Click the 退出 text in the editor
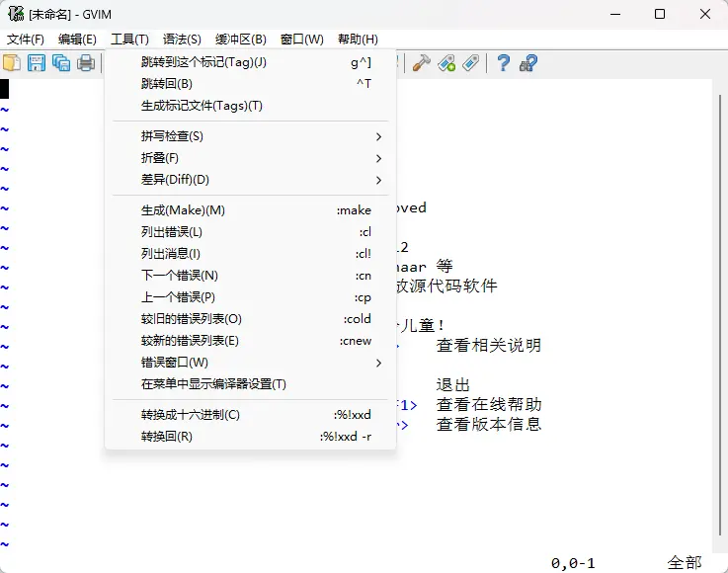728x573 pixels. tap(453, 385)
